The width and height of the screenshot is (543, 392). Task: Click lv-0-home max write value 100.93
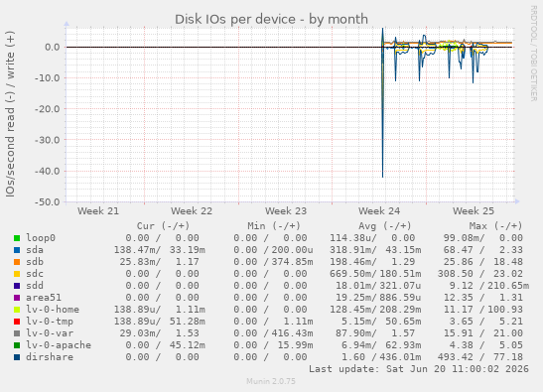pos(505,310)
